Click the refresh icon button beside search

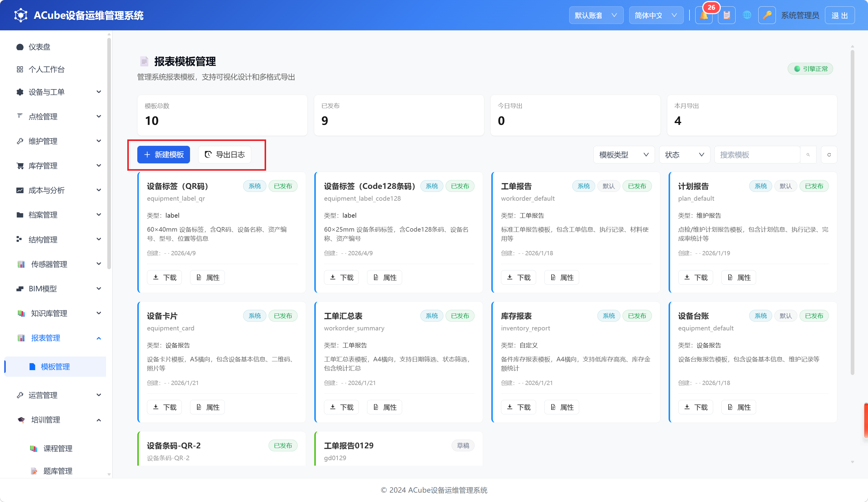pyautogui.click(x=829, y=155)
